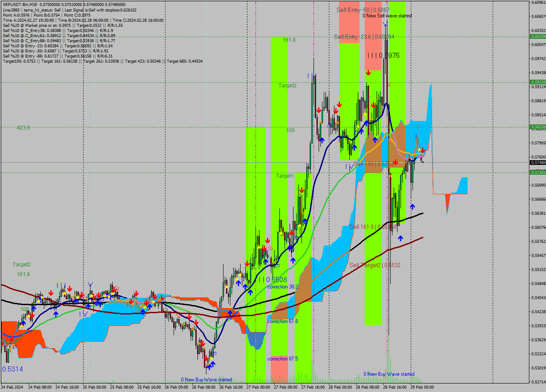This screenshot has height=392, width=546.
Task: Click the 0.57905 price axis label
Action: point(538,143)
